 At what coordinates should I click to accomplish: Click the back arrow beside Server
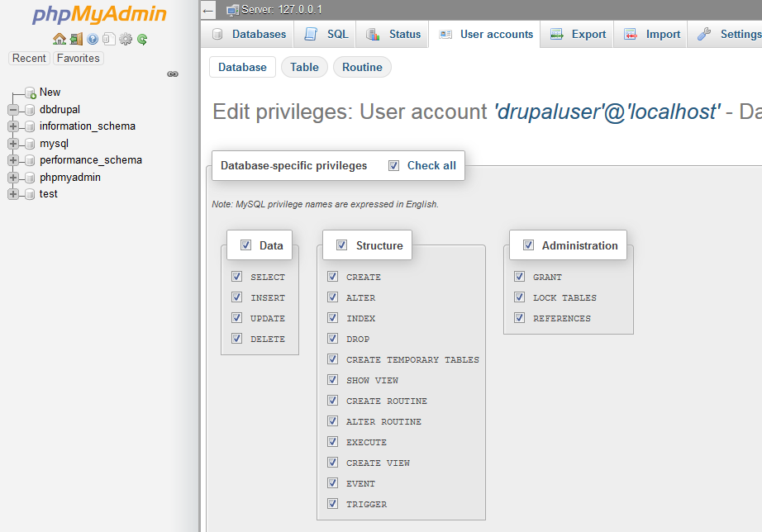pos(208,10)
